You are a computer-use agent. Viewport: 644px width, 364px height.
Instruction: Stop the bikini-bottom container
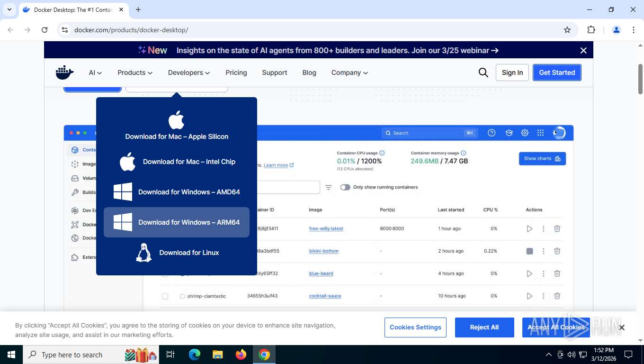click(x=529, y=251)
